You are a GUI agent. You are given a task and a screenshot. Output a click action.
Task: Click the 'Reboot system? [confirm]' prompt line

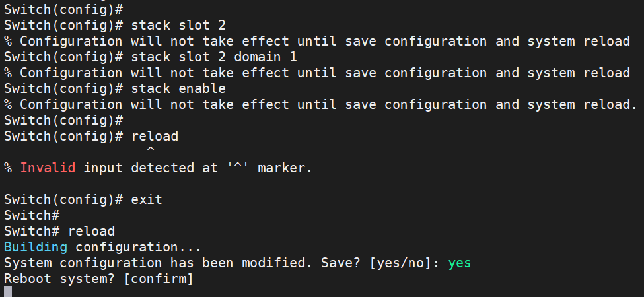[x=98, y=279]
